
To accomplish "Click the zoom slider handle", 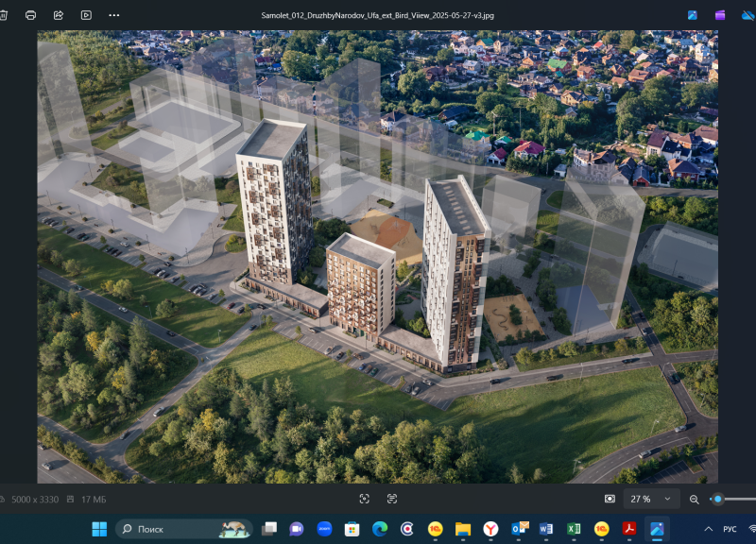I will coord(718,499).
